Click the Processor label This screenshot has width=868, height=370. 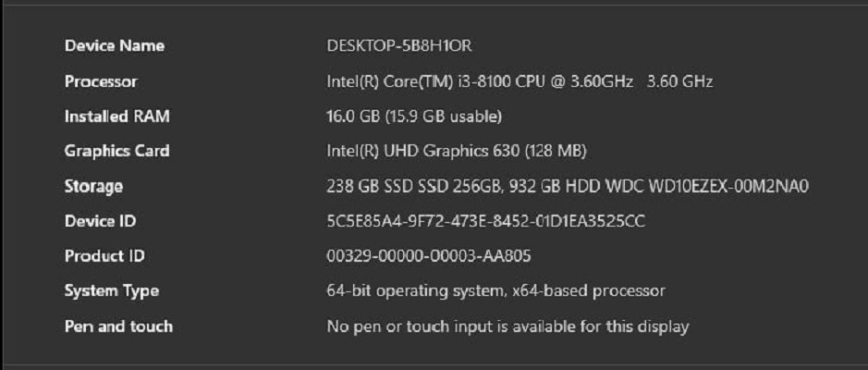pyautogui.click(x=101, y=81)
